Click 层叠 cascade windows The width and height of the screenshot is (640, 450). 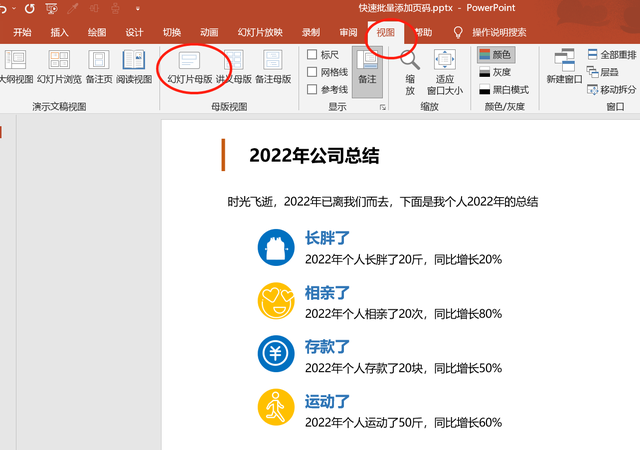point(602,72)
